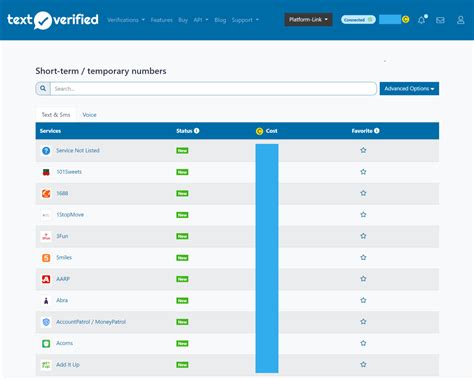This screenshot has width=474, height=380.
Task: Select the 101Sweets service link
Action: pos(69,172)
